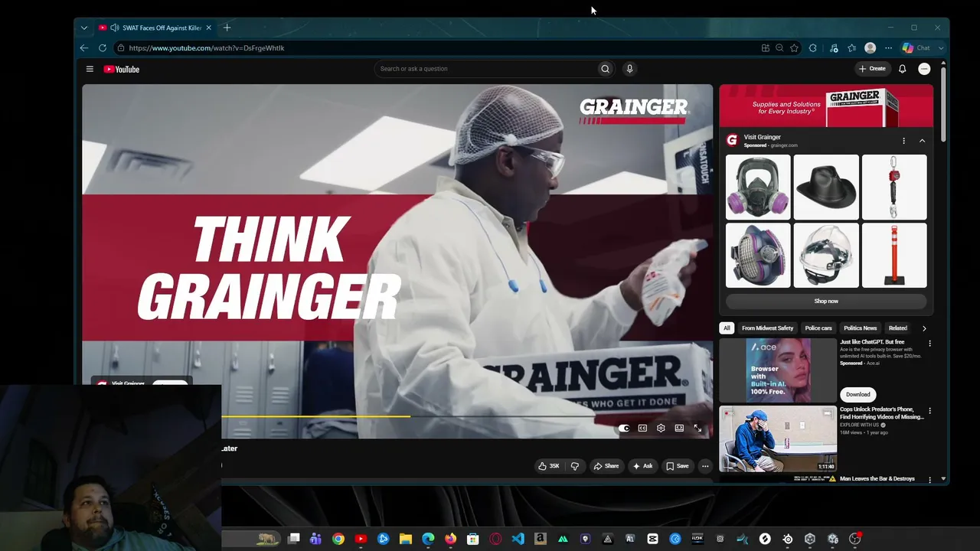The width and height of the screenshot is (980, 551).
Task: Open the orange delineator post product thumbnail
Action: [894, 256]
